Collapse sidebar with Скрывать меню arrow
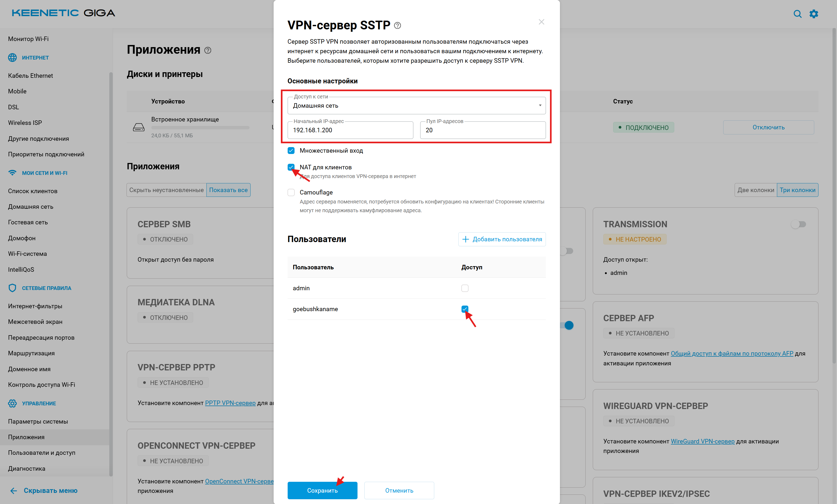This screenshot has width=837, height=504. [x=13, y=491]
